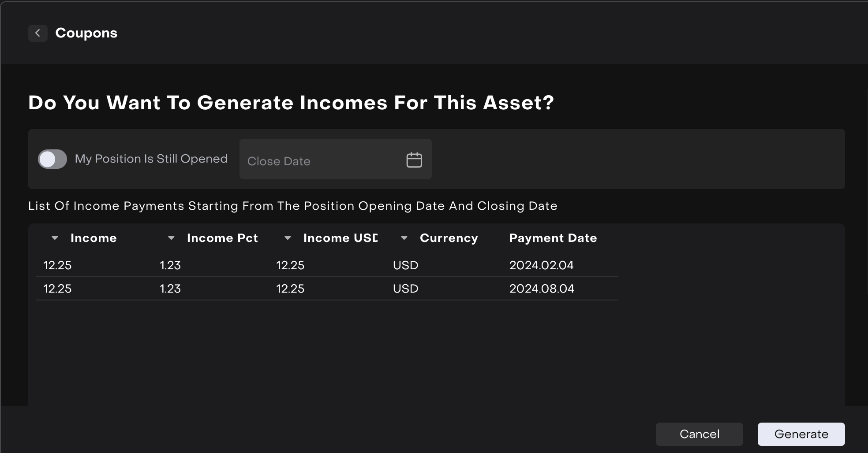Click the Payment Date column header
This screenshot has width=868, height=453.
pos(553,238)
